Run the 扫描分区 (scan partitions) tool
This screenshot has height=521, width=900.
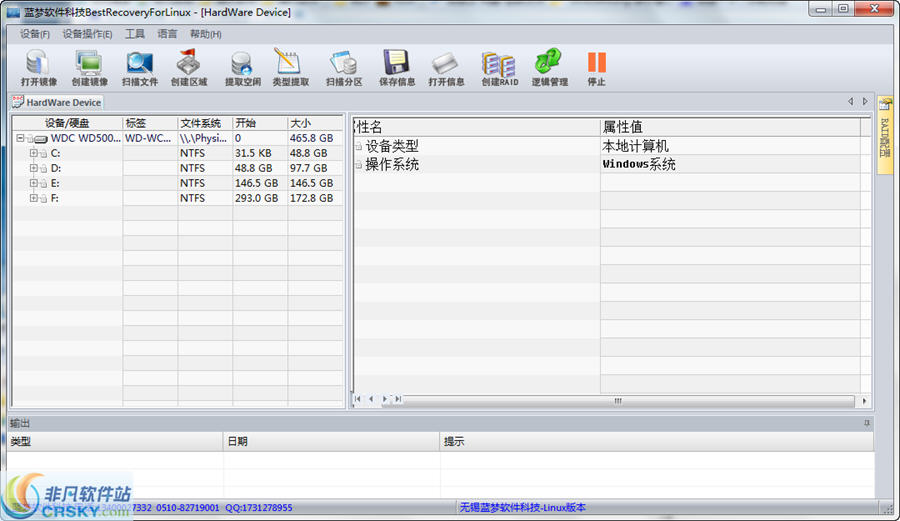[x=344, y=68]
